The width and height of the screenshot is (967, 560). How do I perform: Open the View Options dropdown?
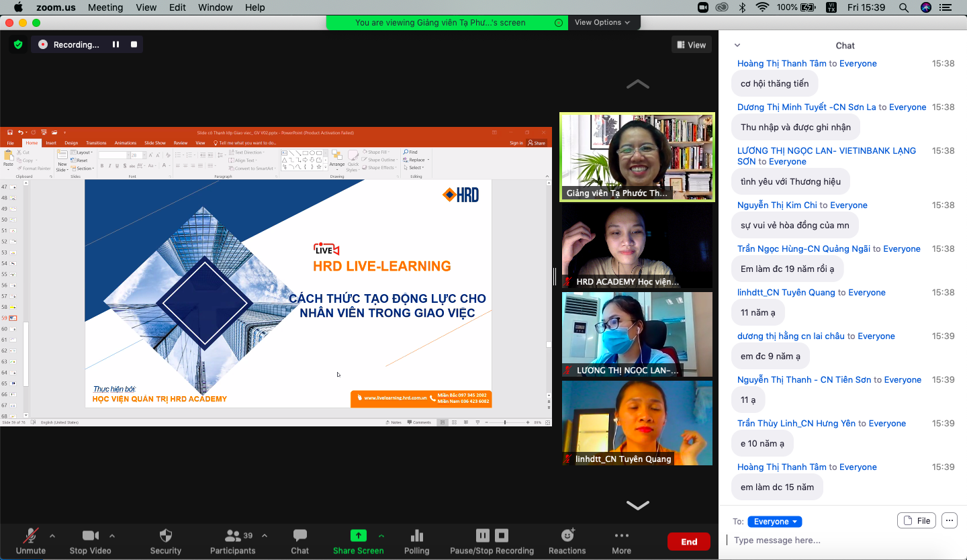[602, 22]
